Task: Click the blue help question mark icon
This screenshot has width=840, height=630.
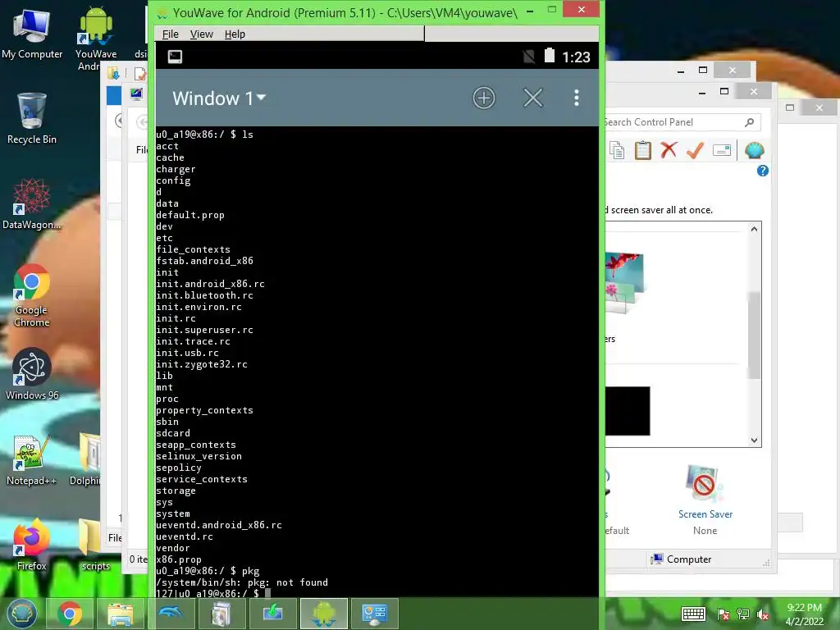Action: click(762, 171)
